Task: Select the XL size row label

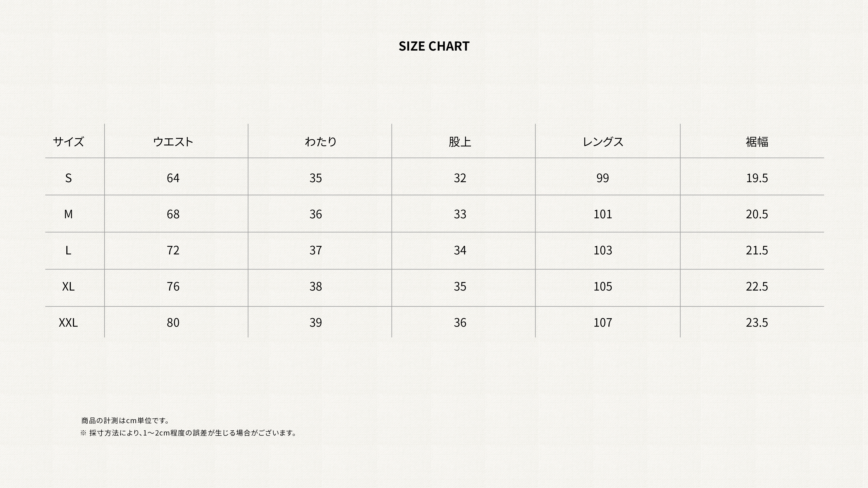Action: point(68,287)
